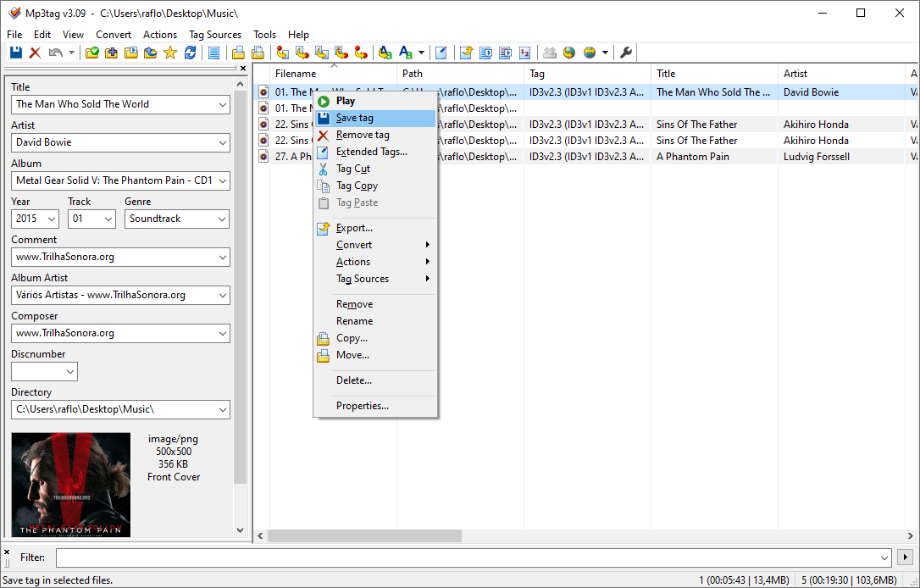The height and width of the screenshot is (588, 920).
Task: Open the Undo dropdown arrow in toolbar
Action: click(x=71, y=53)
